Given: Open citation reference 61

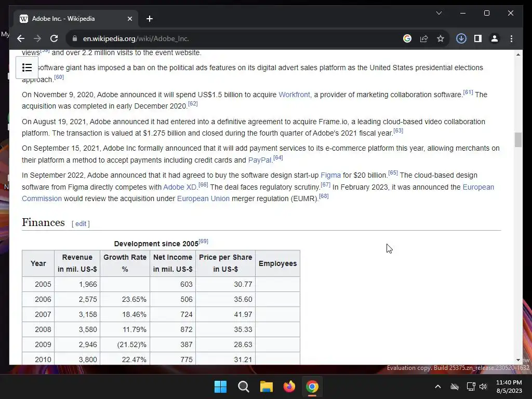Looking at the screenshot, I should click(x=468, y=92).
